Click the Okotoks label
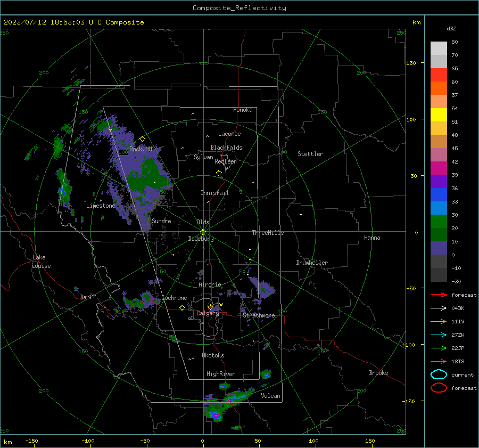The width and height of the screenshot is (479, 448). point(213,355)
